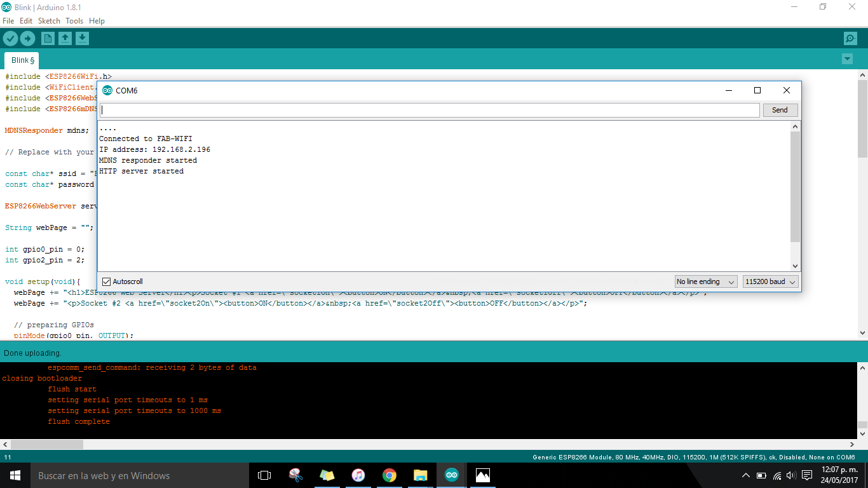
Task: Open a sketch with the Open icon
Action: pos(65,39)
